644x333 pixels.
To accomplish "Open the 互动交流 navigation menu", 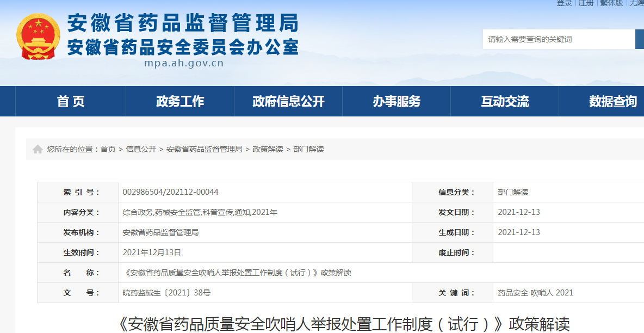I will [x=504, y=101].
